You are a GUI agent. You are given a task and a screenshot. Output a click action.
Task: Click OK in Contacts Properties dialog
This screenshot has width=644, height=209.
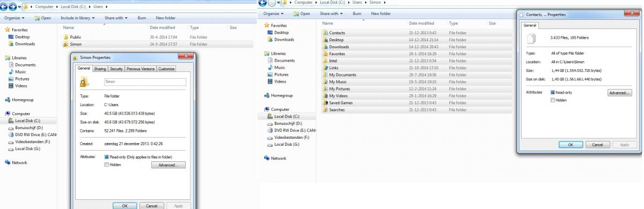[x=570, y=145]
